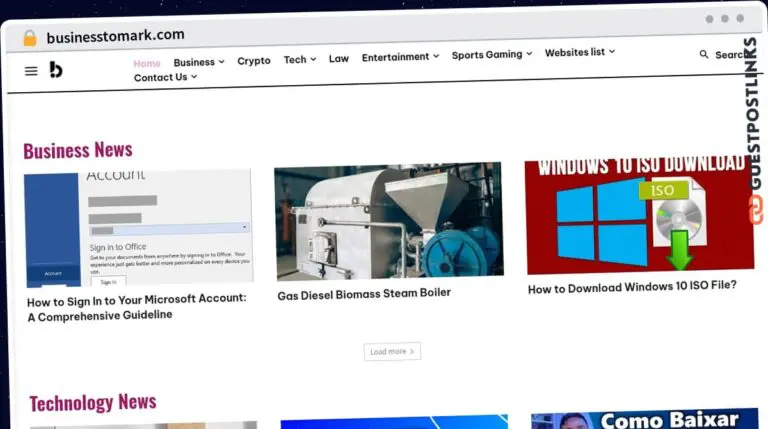Screen dimensions: 768x429
Task: Select the Crypto menu item
Action: pyautogui.click(x=254, y=61)
